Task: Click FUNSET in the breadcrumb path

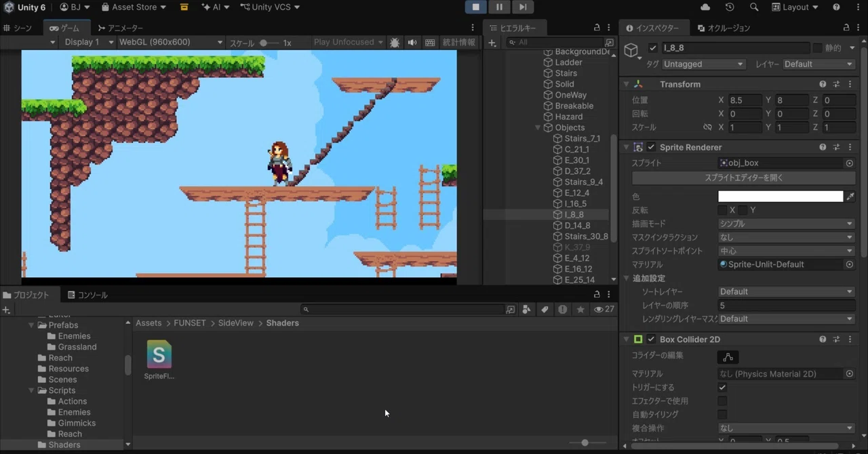Action: [x=190, y=323]
